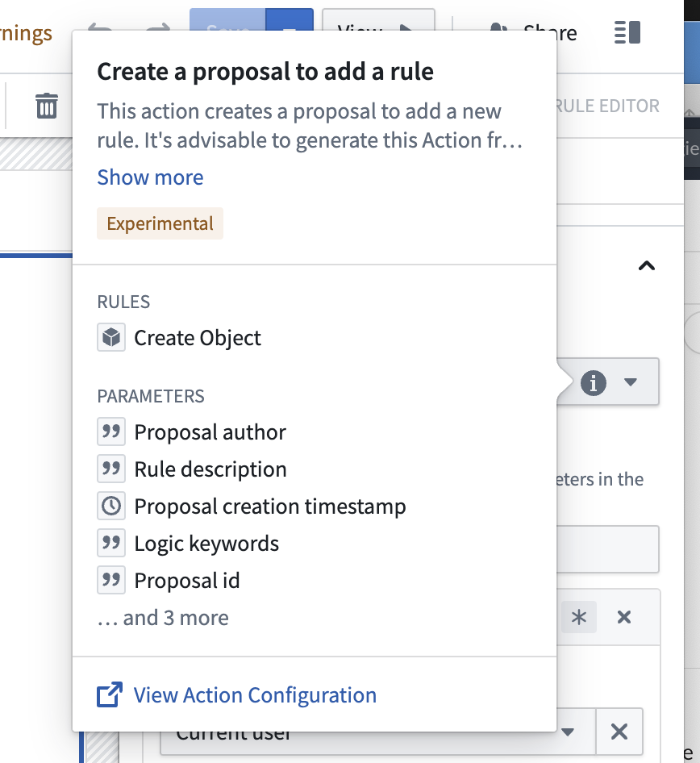Image resolution: width=700 pixels, height=763 pixels.
Task: Select the Logic keywords parameter text
Action: [206, 543]
